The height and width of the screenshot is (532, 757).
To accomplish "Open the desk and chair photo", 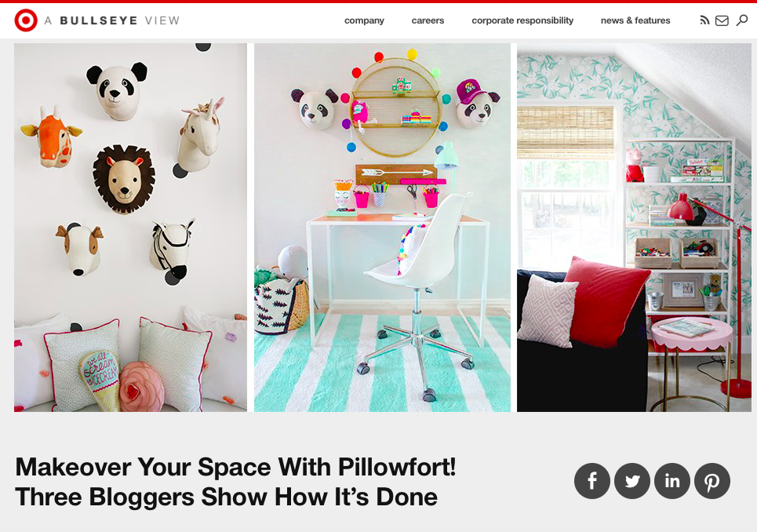I will pos(382,228).
